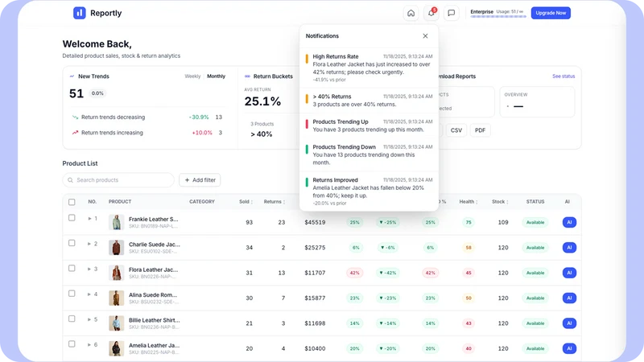Open the home icon button
The height and width of the screenshot is (362, 644).
pyautogui.click(x=411, y=13)
